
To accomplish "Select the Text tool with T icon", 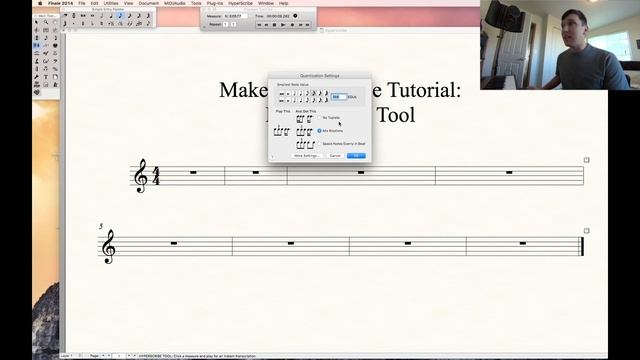I will coord(46,77).
